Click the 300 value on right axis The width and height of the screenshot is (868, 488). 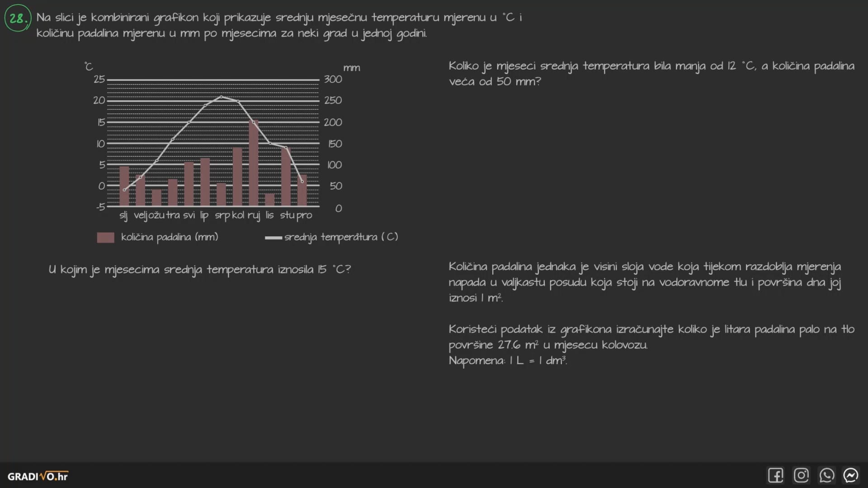click(x=333, y=79)
